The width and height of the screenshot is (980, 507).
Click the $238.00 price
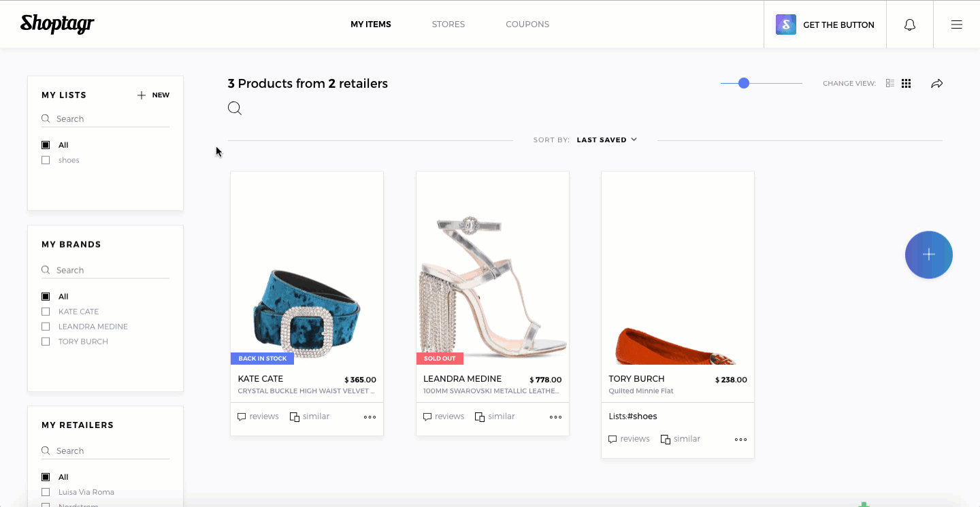tap(731, 380)
